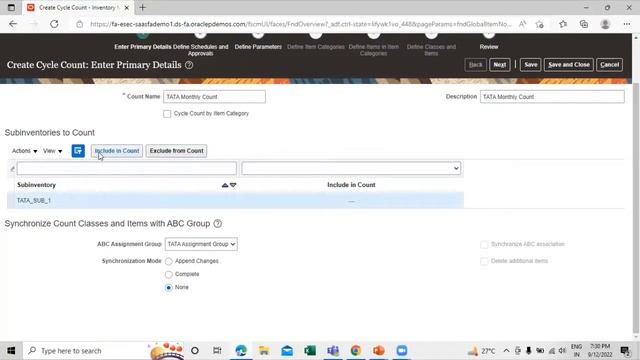Select None synchronization mode
This screenshot has width=640, height=360.
pos(169,288)
